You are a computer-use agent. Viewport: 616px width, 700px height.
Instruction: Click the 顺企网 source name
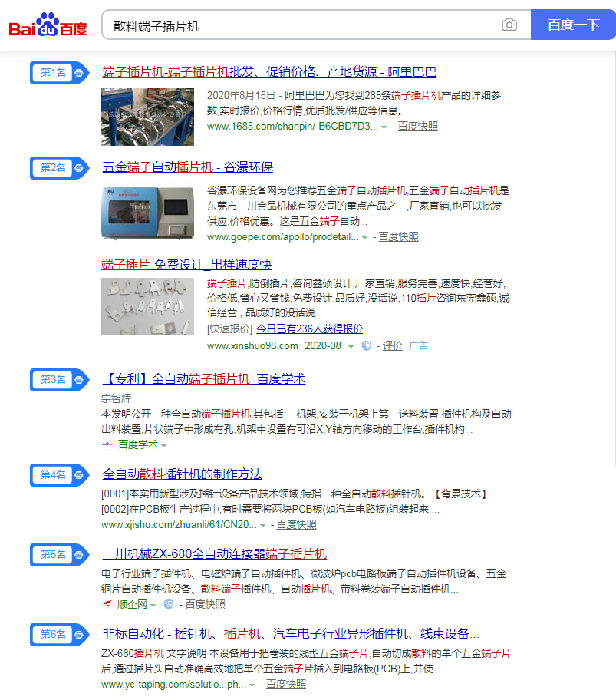coord(132,605)
